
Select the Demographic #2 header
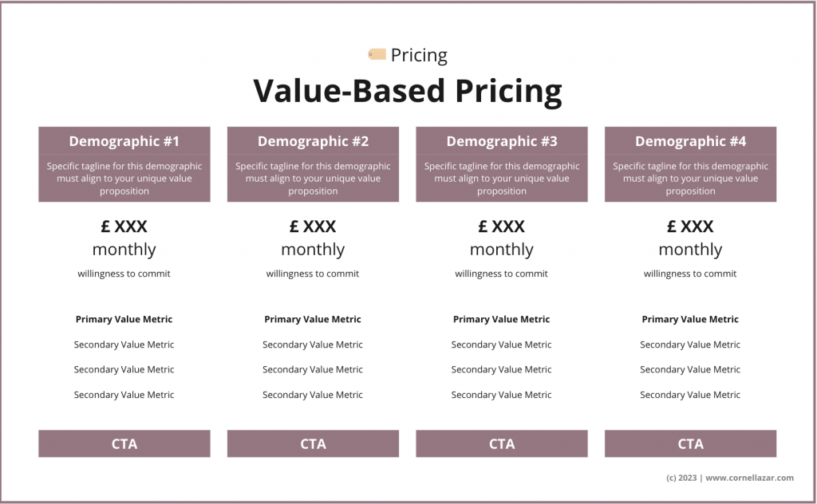point(313,141)
